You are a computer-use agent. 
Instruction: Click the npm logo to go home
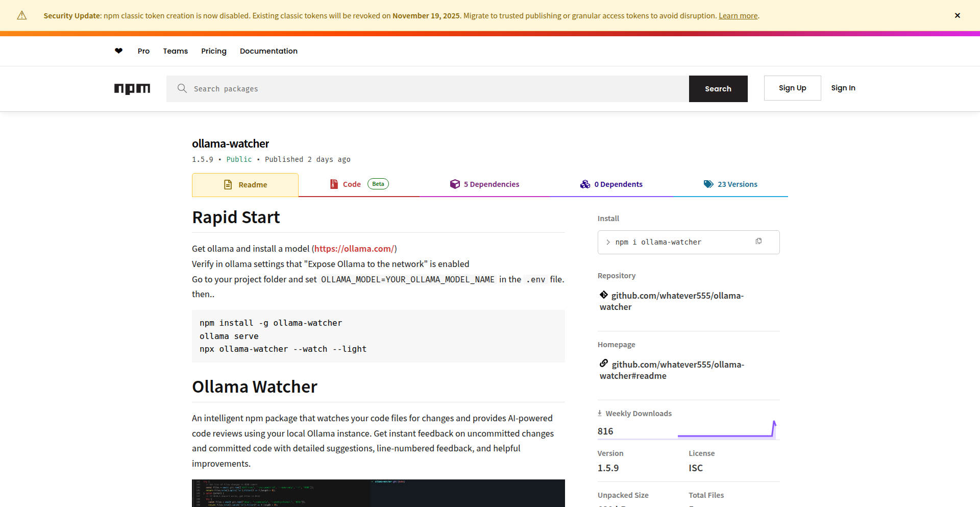pyautogui.click(x=132, y=89)
